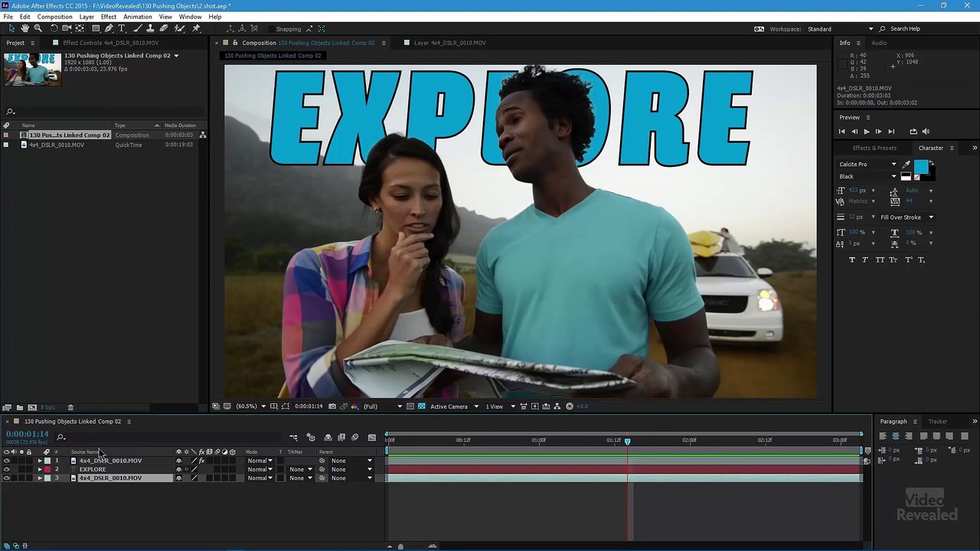Image resolution: width=980 pixels, height=551 pixels.
Task: Click timeline current time 0:00:01:14
Action: point(28,435)
